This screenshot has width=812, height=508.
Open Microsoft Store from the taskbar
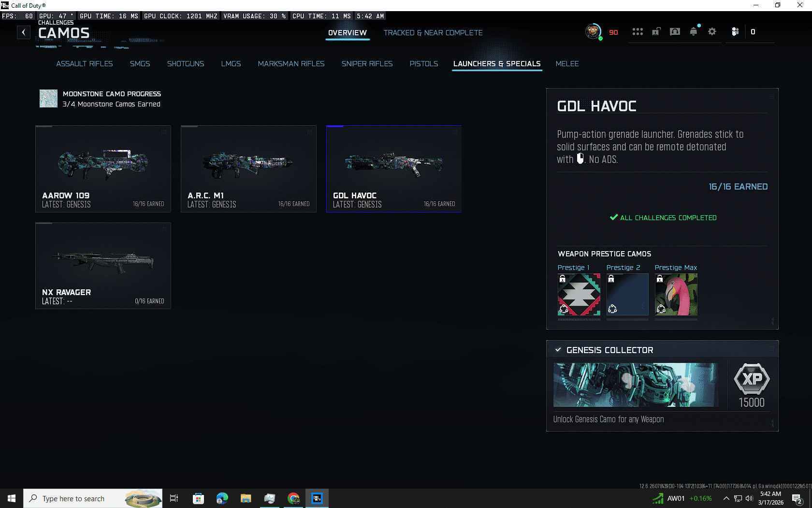pos(198,498)
